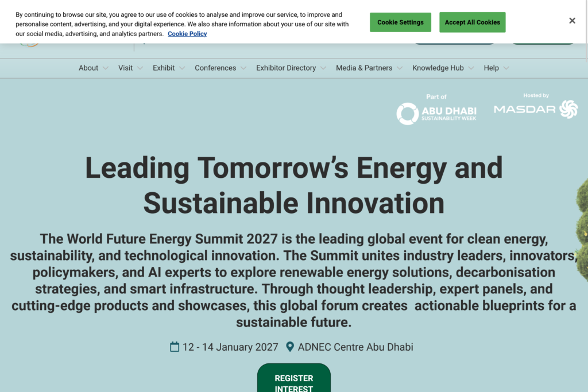Click the Accept All Cookies button
Viewport: 588px width, 392px height.
click(472, 22)
